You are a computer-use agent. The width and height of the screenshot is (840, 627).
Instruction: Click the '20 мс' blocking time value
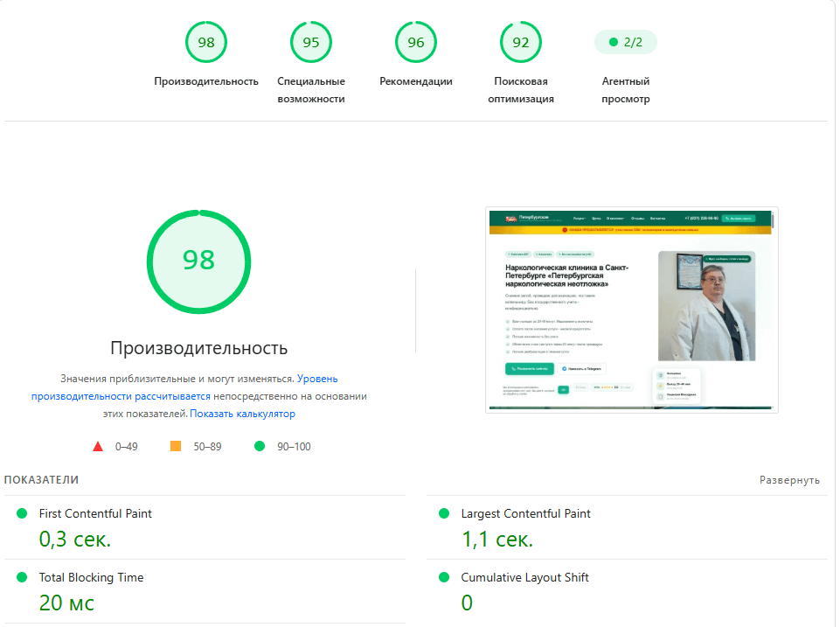tap(66, 603)
